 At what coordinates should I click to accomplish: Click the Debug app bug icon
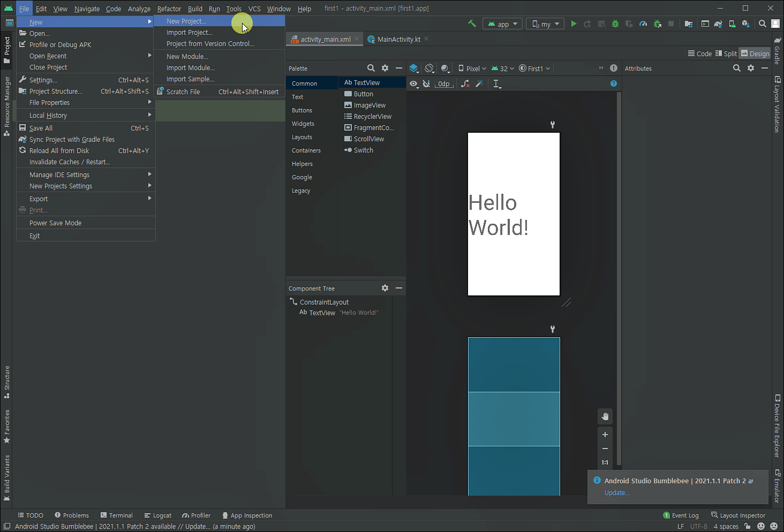coord(615,24)
